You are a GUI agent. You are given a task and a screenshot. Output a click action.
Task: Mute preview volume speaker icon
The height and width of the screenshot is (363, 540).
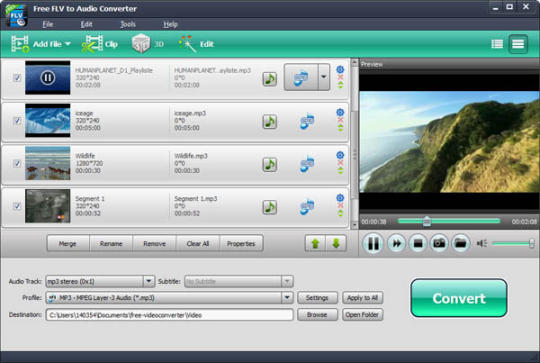pos(481,243)
